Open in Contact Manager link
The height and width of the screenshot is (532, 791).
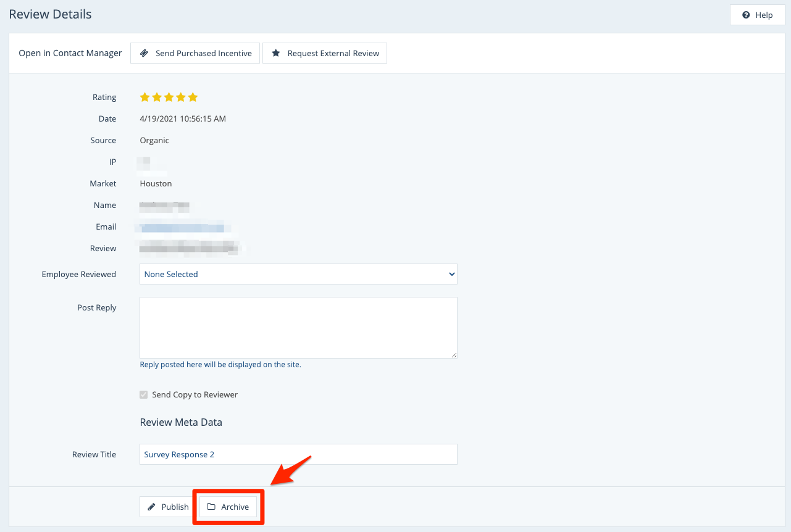70,53
